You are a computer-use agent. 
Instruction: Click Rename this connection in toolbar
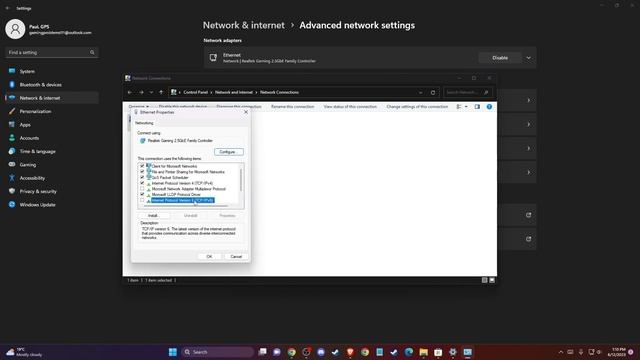[293, 107]
